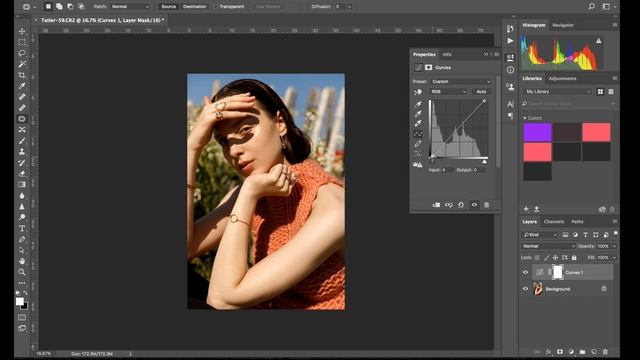Toggle the Transparent checkbox
The width and height of the screenshot is (640, 360).
pyautogui.click(x=216, y=7)
